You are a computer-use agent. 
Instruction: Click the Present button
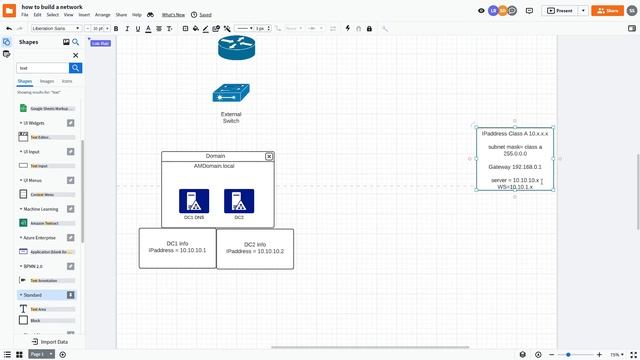click(x=560, y=11)
